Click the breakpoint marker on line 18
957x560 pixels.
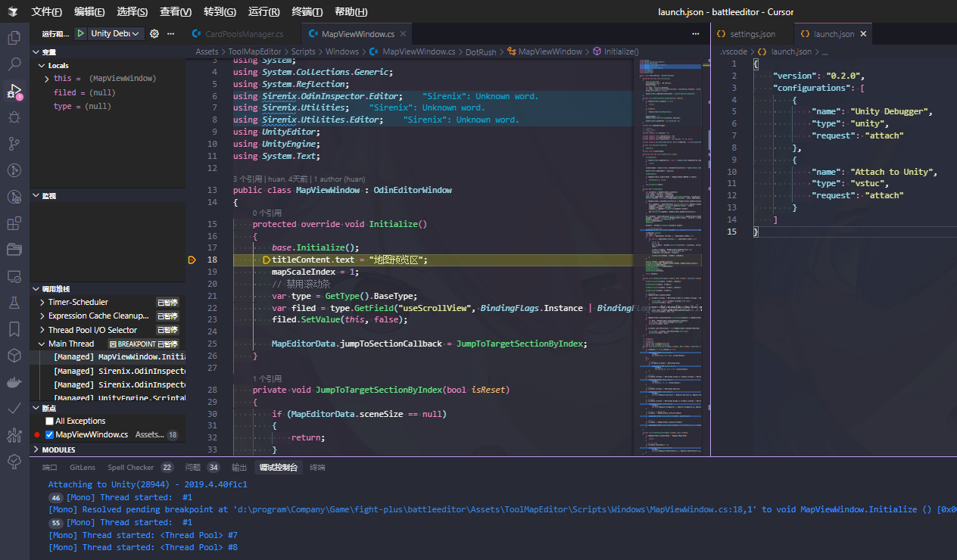tap(192, 260)
